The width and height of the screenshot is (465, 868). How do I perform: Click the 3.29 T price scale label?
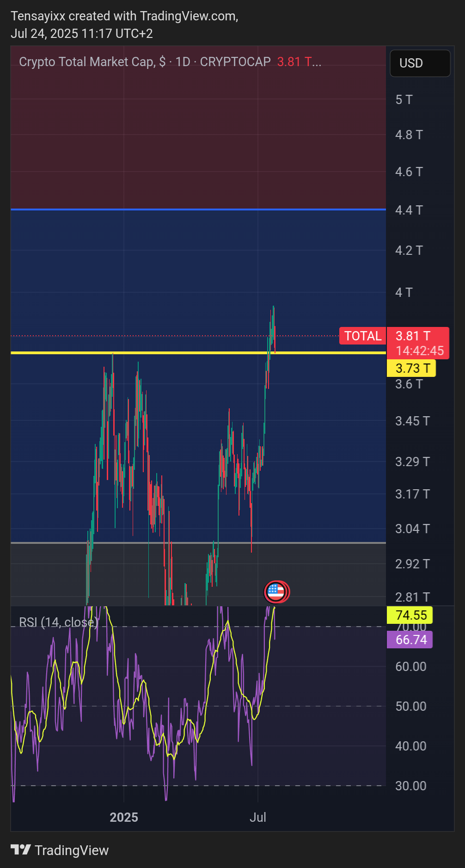[x=412, y=462]
